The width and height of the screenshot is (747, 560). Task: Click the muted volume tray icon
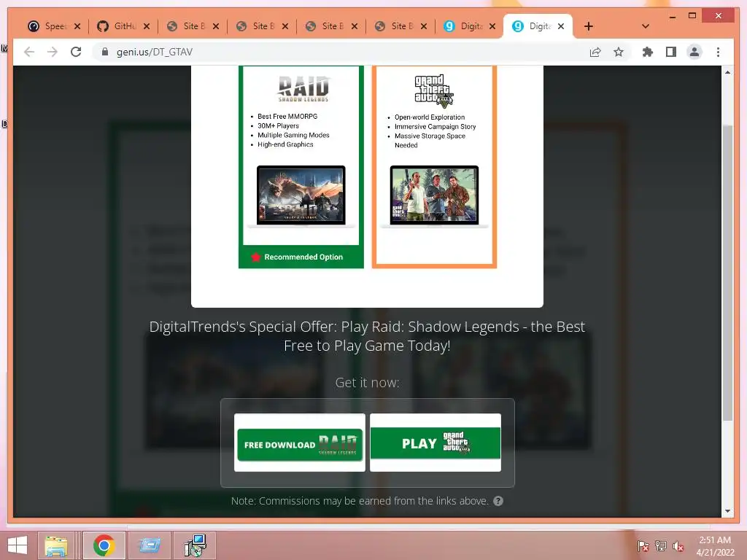(x=678, y=546)
